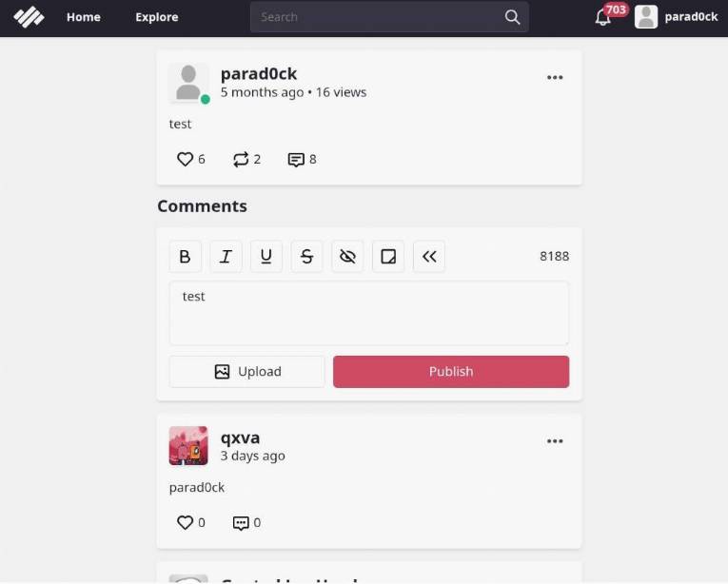
Task: Click Upload image button
Action: pyautogui.click(x=247, y=371)
